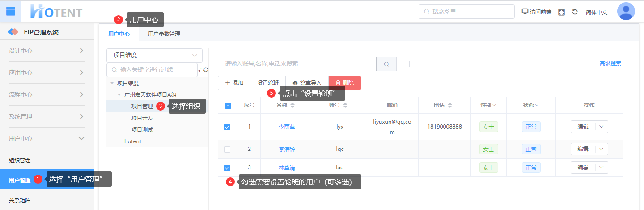Open the dropdown arrow next to 编辑 for 李雨薰
The height and width of the screenshot is (210, 644).
[x=601, y=127]
